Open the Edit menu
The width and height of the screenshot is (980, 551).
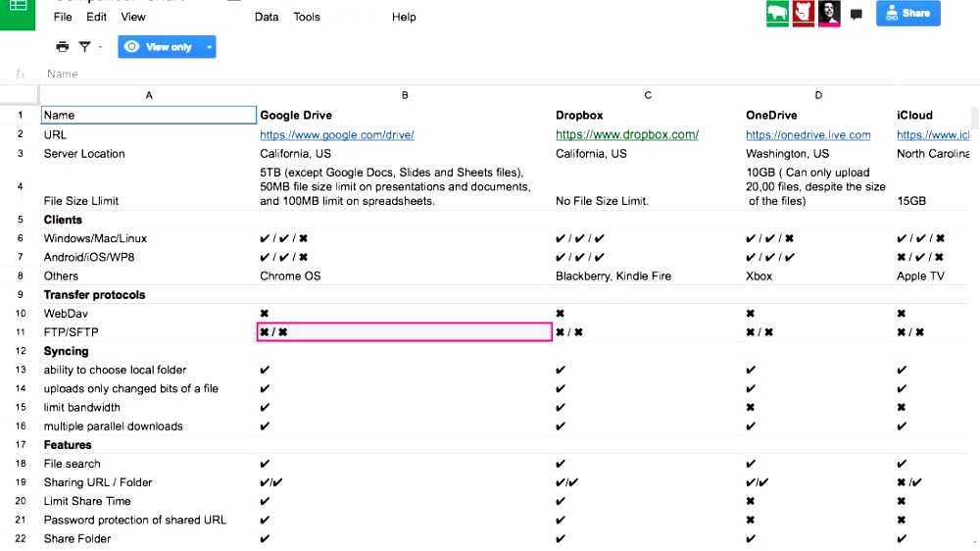pyautogui.click(x=96, y=17)
